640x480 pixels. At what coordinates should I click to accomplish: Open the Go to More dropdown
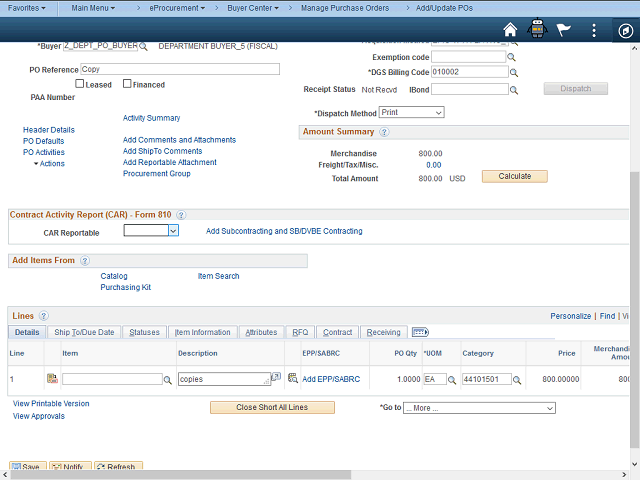478,408
